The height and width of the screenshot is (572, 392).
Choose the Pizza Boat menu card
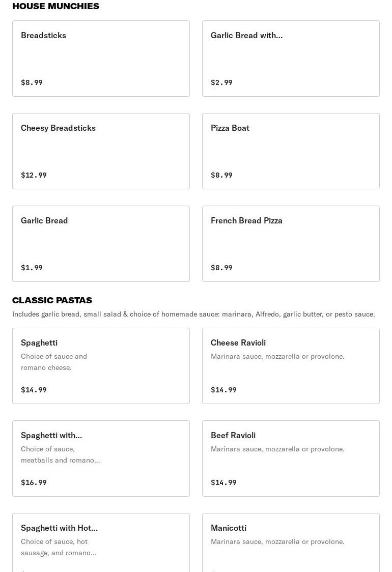coord(291,151)
